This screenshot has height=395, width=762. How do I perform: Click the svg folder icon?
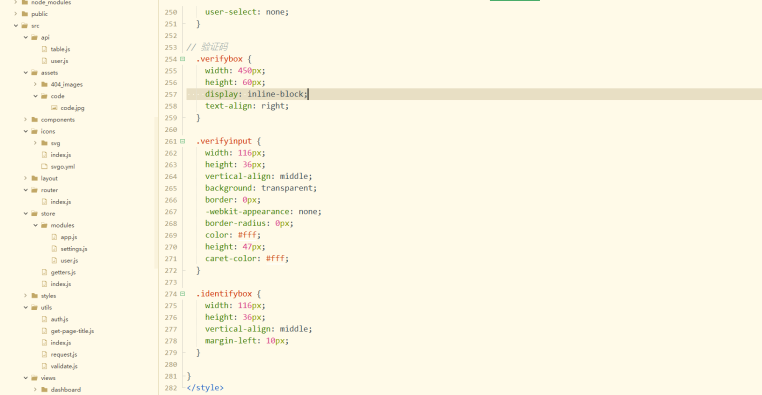point(44,143)
